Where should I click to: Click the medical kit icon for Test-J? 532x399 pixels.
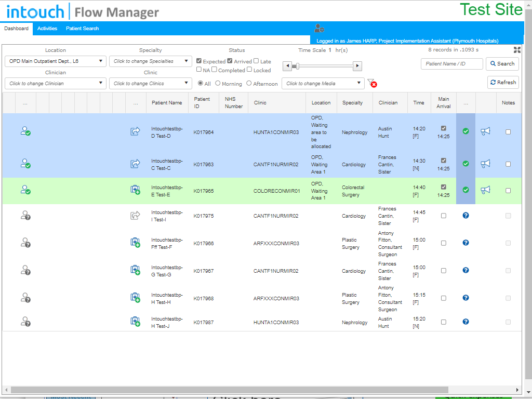(x=136, y=321)
